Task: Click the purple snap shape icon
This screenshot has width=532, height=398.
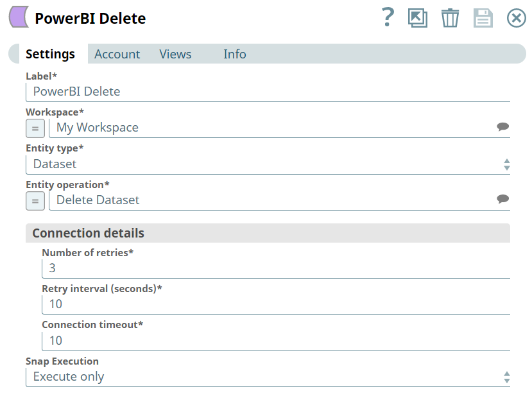Action: [x=19, y=17]
